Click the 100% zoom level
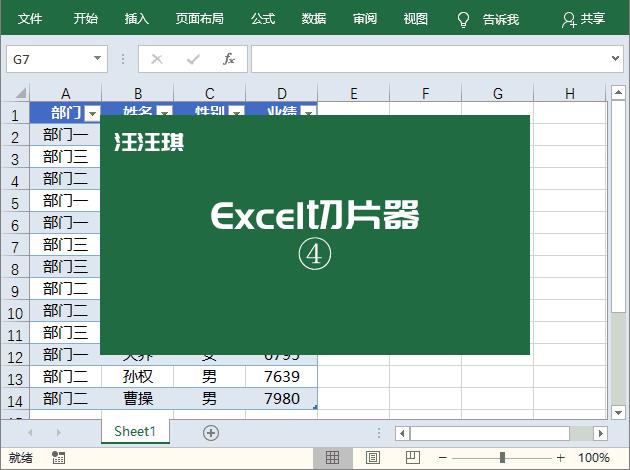 pos(593,458)
